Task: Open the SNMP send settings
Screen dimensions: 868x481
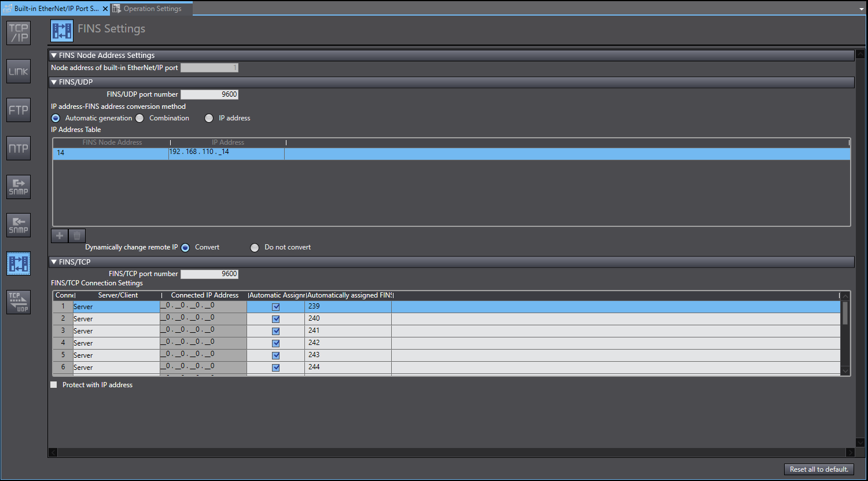Action: coord(18,187)
